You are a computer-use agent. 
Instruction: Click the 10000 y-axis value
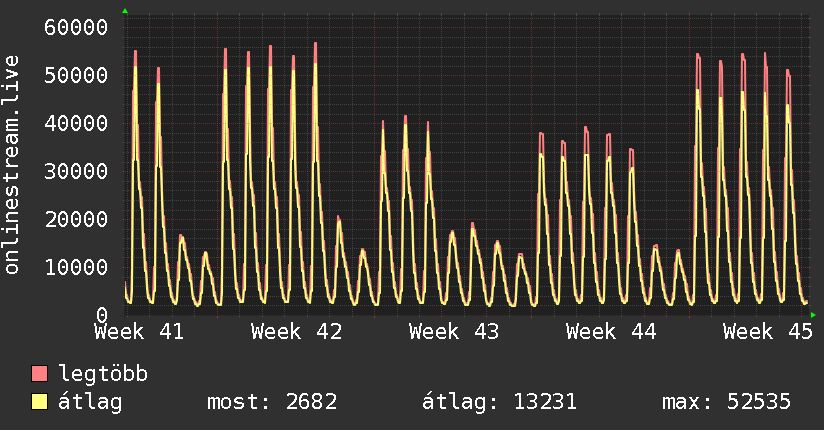76,268
